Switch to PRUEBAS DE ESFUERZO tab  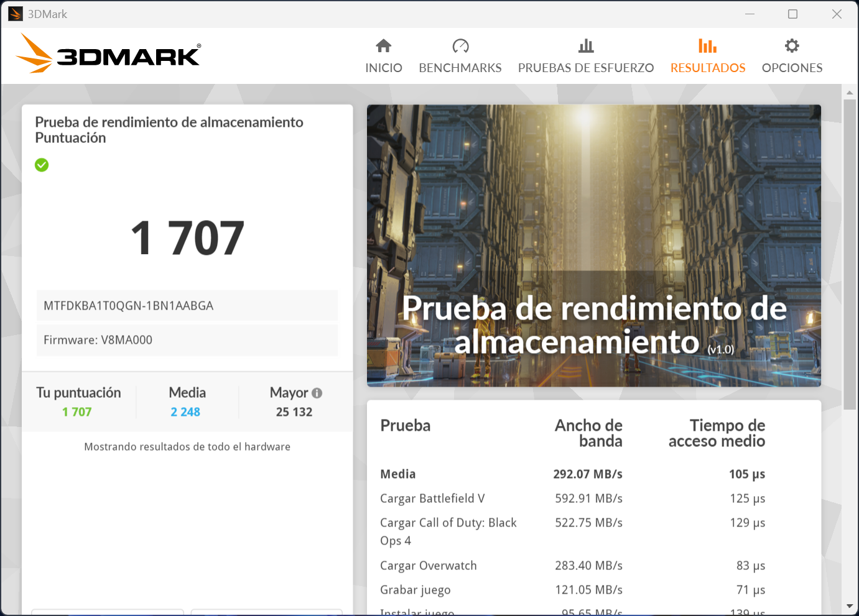[586, 57]
